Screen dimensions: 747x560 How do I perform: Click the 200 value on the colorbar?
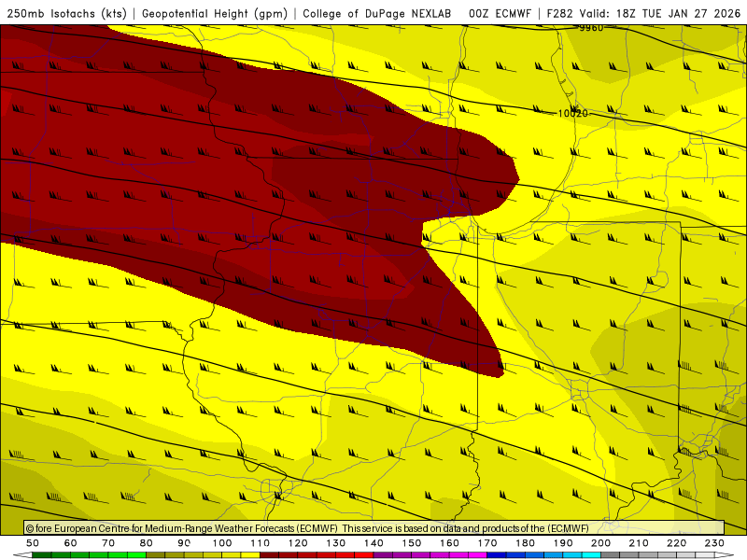600,543
